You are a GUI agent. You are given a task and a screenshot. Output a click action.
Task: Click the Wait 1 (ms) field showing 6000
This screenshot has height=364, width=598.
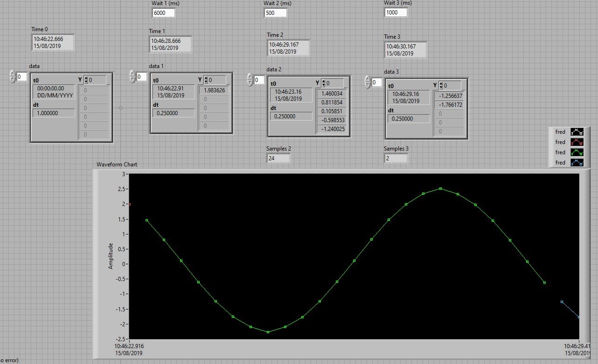[163, 13]
